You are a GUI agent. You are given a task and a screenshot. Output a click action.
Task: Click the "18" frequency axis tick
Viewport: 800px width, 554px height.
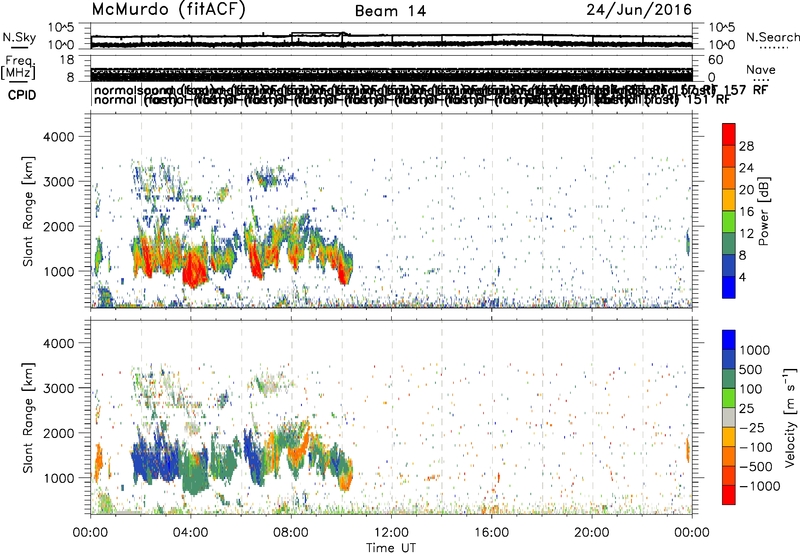point(67,60)
